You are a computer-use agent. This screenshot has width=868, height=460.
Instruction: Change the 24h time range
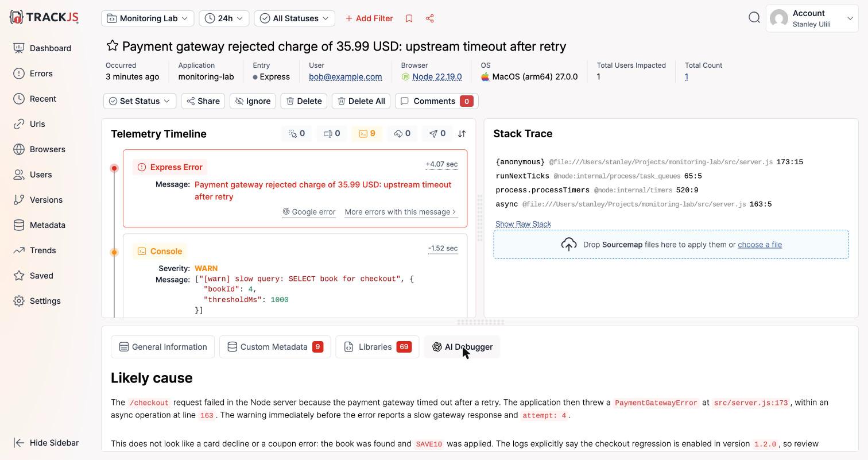[224, 18]
